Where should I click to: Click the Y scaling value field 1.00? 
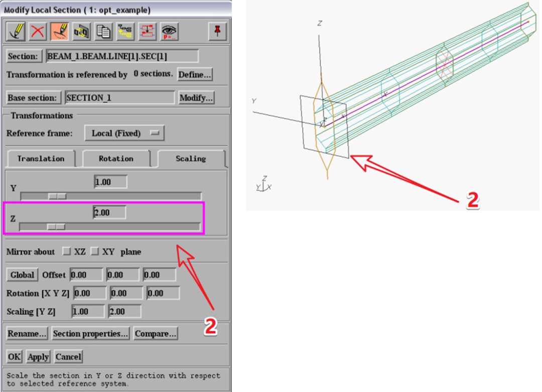click(110, 182)
